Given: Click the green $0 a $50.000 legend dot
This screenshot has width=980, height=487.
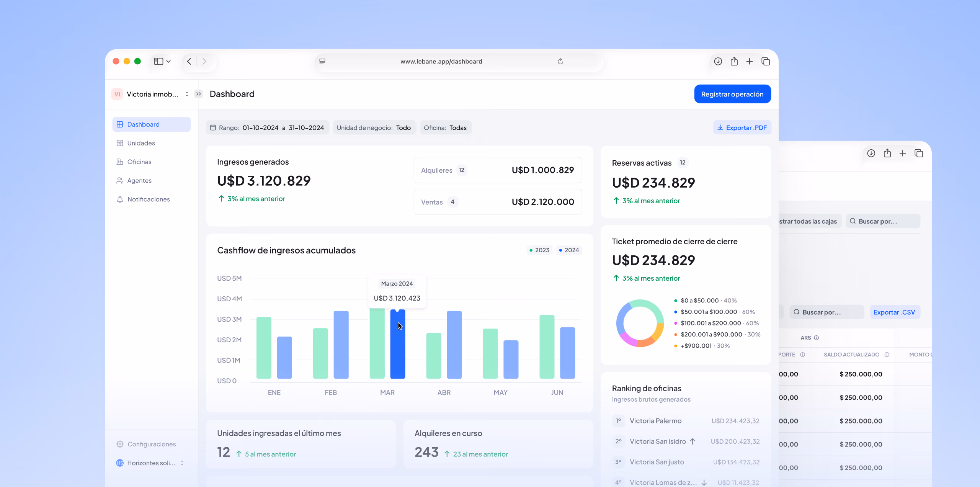Looking at the screenshot, I should (x=676, y=301).
